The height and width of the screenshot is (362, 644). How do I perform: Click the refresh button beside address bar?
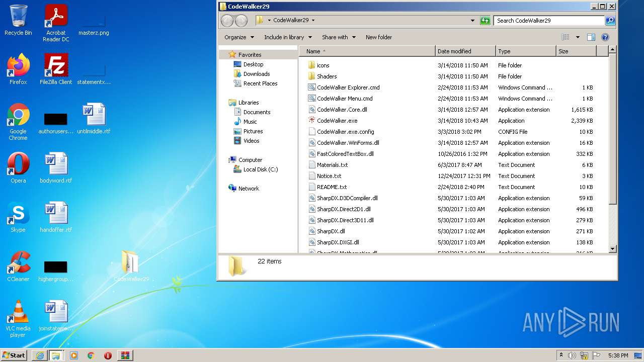[x=485, y=21]
